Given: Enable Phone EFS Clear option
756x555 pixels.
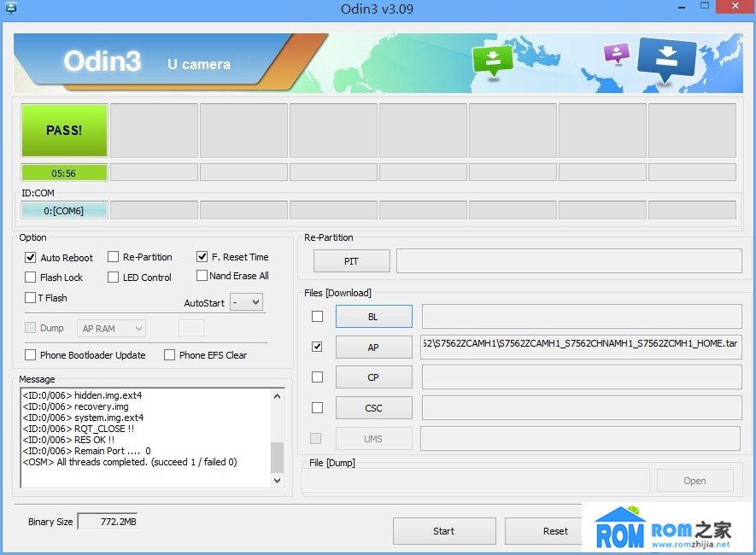Looking at the screenshot, I should tap(170, 355).
